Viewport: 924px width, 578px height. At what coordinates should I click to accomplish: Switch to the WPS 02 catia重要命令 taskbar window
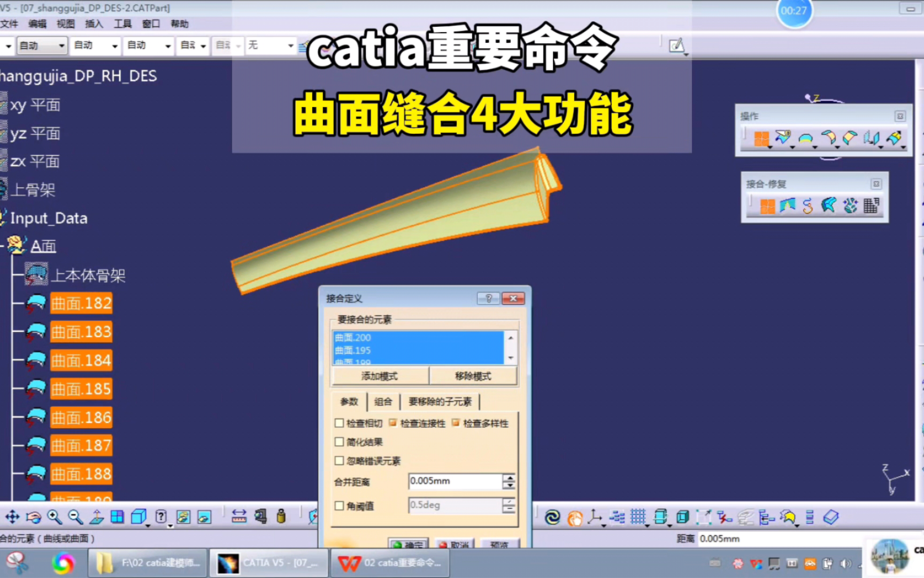tap(390, 563)
